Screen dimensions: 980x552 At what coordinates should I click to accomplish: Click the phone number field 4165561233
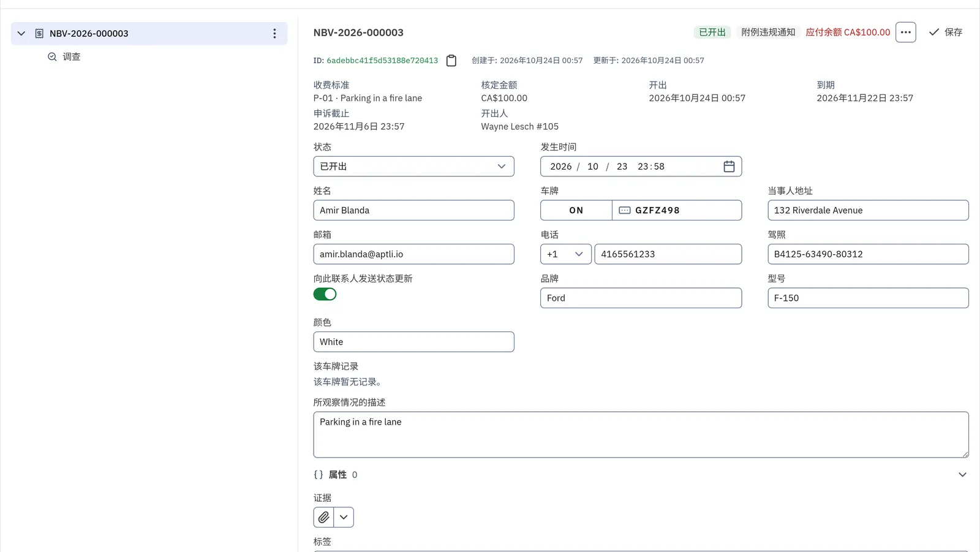(x=668, y=254)
